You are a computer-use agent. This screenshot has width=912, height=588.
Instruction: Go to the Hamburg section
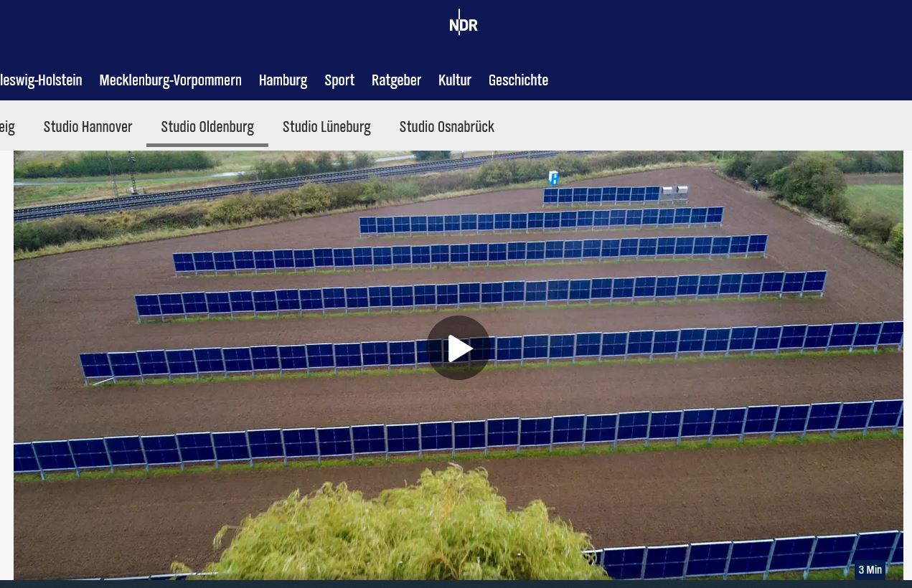283,80
